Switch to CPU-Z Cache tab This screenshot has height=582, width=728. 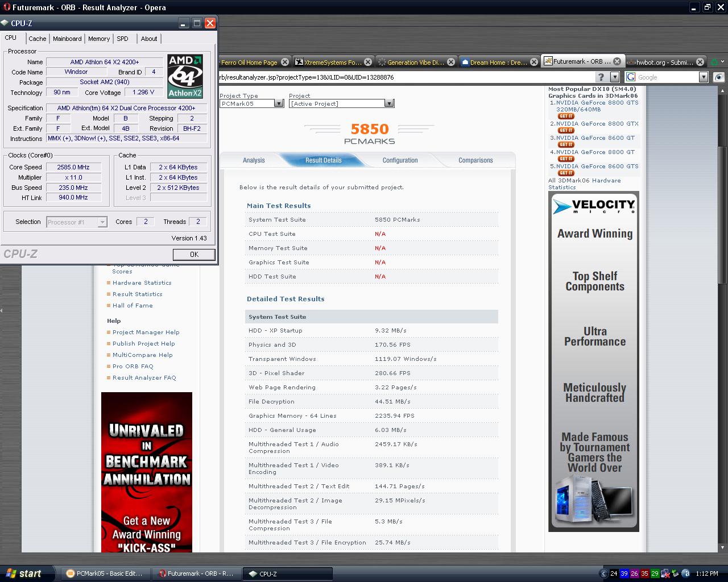click(x=38, y=39)
